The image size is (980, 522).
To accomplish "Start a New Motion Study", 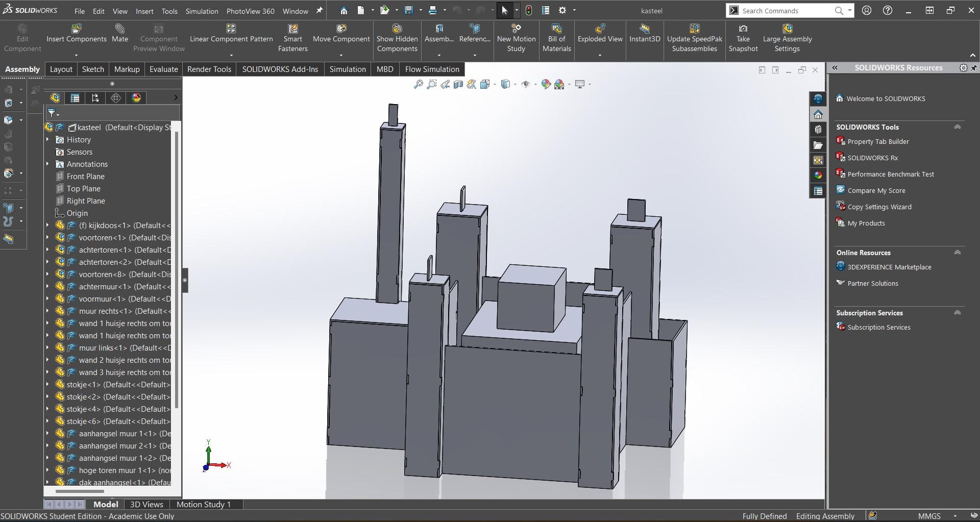I will click(x=516, y=38).
